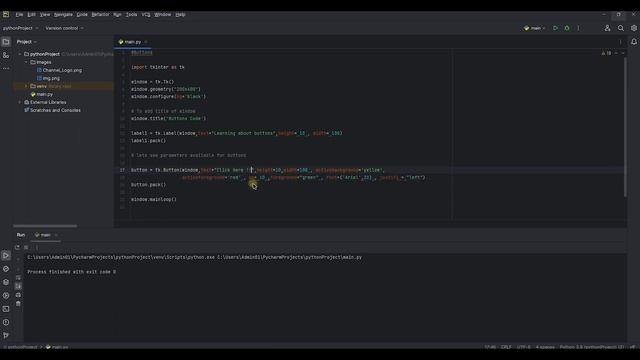Open the Refactor menu
The image size is (640, 360).
[x=100, y=15]
